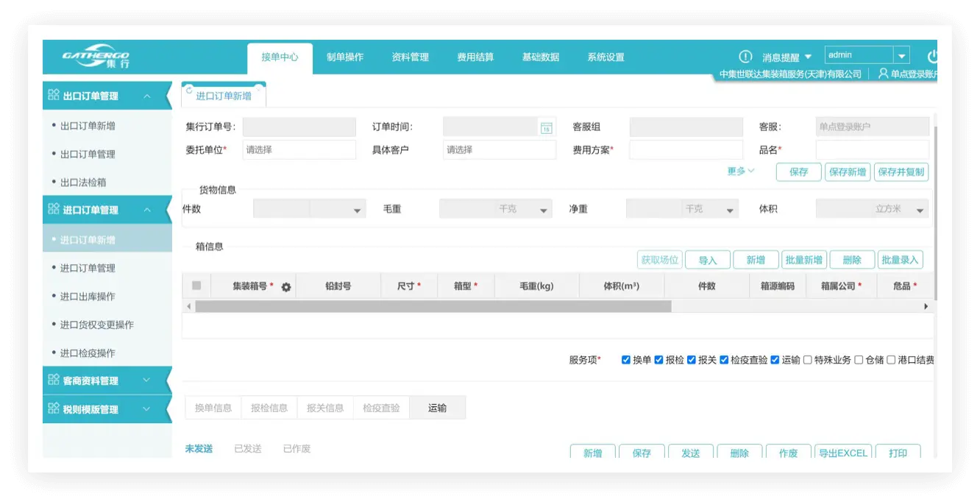The height and width of the screenshot is (499, 980).
Task: Click the 品名 input field
Action: click(873, 149)
